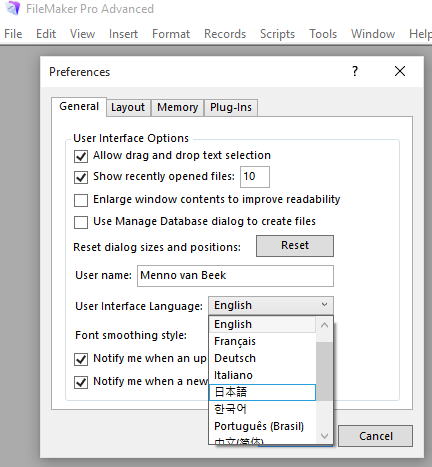This screenshot has width=432, height=467.
Task: Open the View menu
Action: coord(82,34)
